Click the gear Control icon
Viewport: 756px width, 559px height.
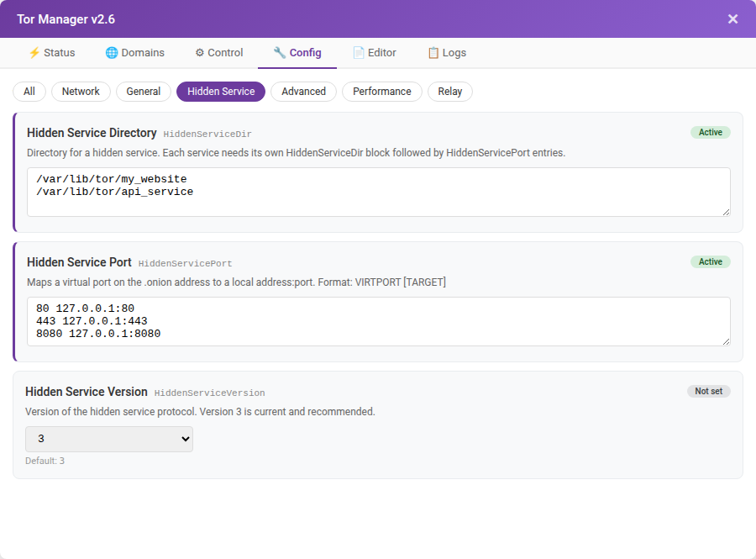200,53
